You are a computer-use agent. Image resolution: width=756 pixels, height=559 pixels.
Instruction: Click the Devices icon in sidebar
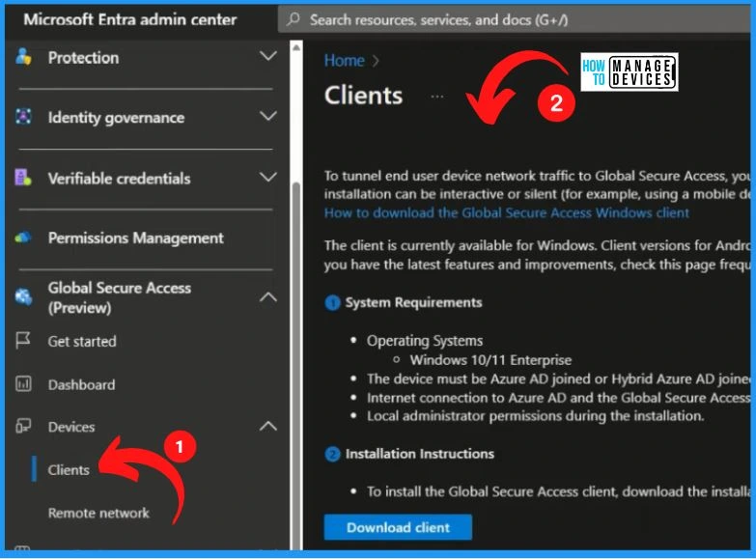coord(23,427)
